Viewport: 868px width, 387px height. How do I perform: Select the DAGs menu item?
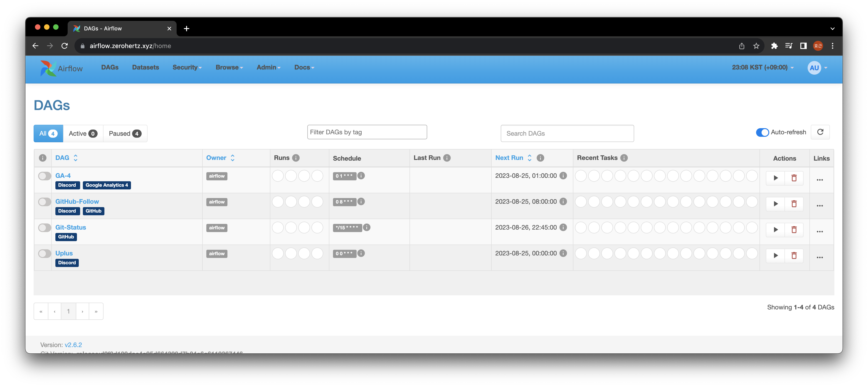pyautogui.click(x=109, y=67)
